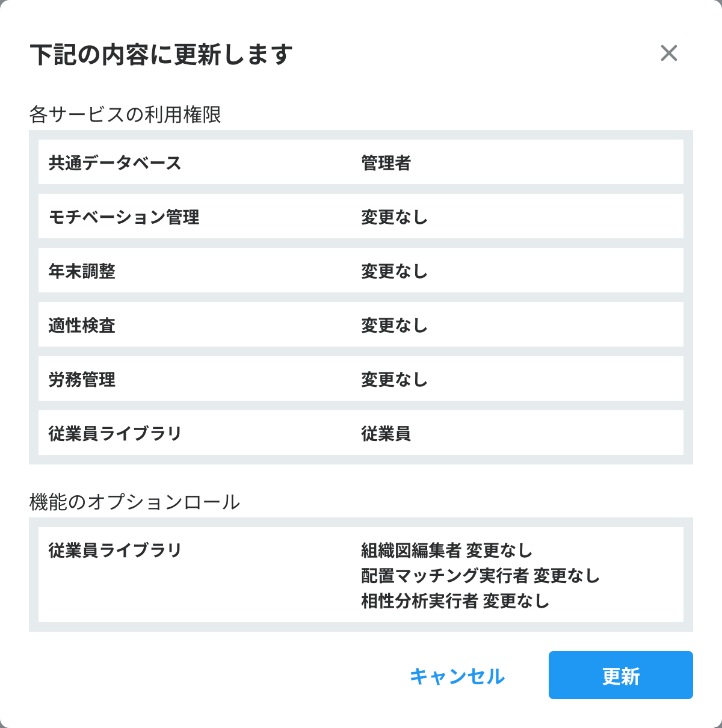Select the 適性検査 row label
The width and height of the screenshot is (722, 728).
[x=82, y=325]
